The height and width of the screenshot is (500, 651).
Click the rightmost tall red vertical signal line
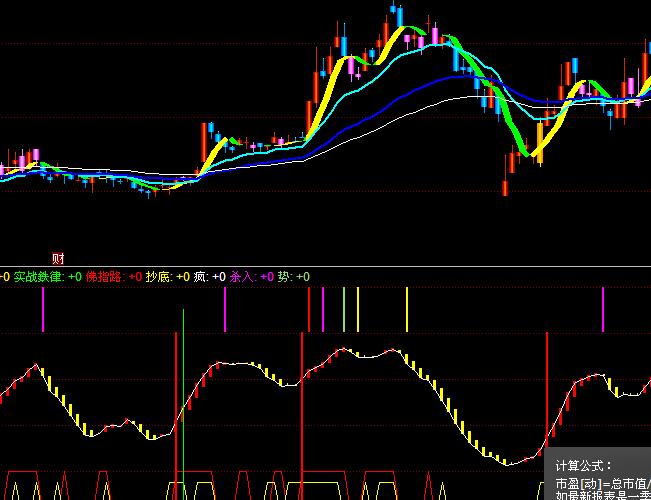(x=547, y=390)
